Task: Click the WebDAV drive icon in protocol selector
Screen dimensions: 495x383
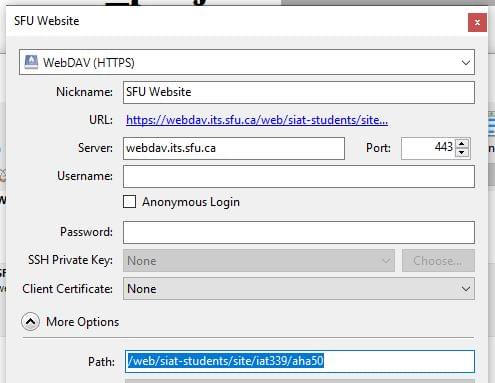Action: pos(31,62)
